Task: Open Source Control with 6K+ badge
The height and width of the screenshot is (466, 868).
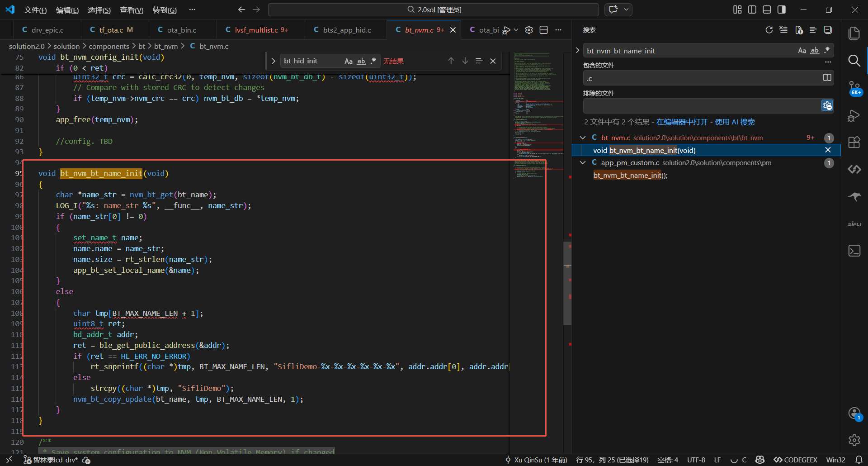Action: point(854,88)
